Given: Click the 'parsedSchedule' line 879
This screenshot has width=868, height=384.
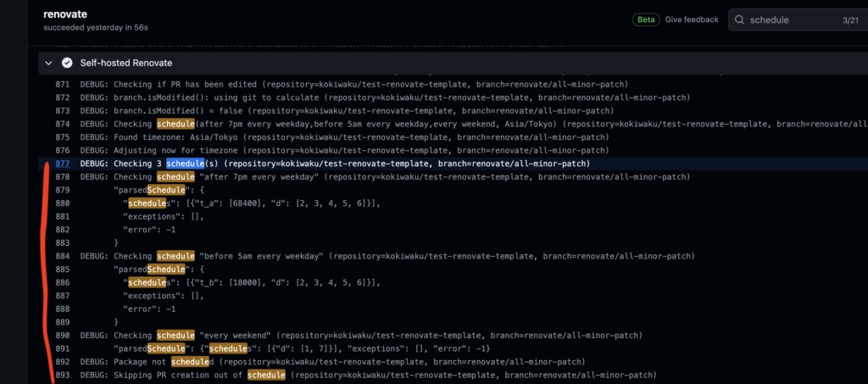Looking at the screenshot, I should tap(159, 191).
